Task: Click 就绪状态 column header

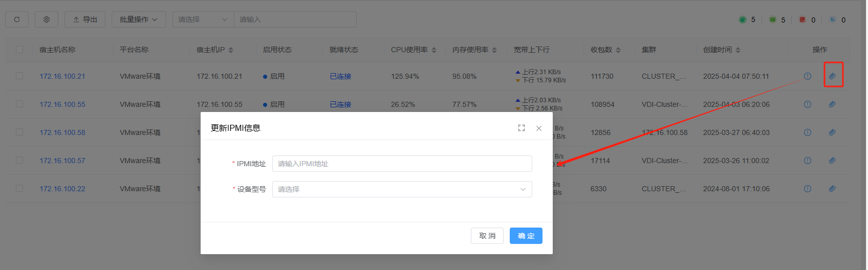Action: point(344,50)
